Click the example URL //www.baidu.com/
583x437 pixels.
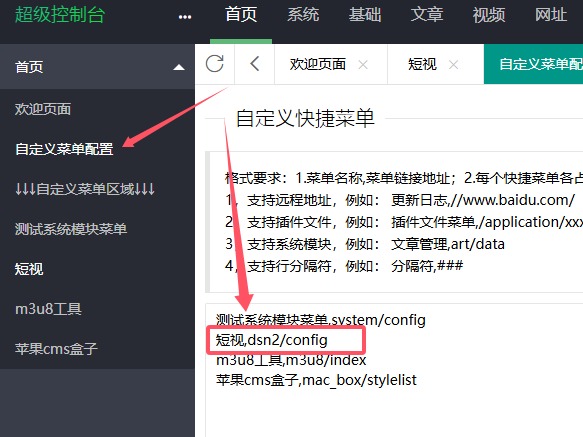coord(513,200)
